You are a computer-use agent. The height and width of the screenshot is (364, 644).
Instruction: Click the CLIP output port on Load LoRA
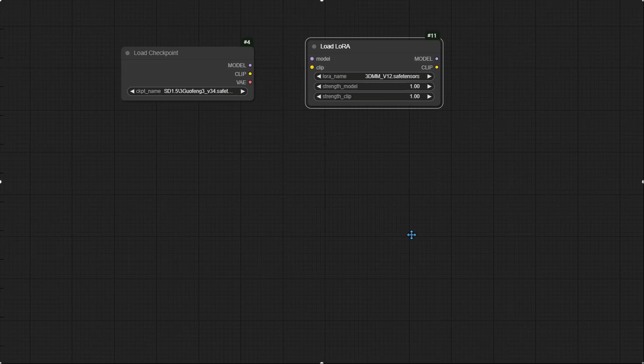436,68
